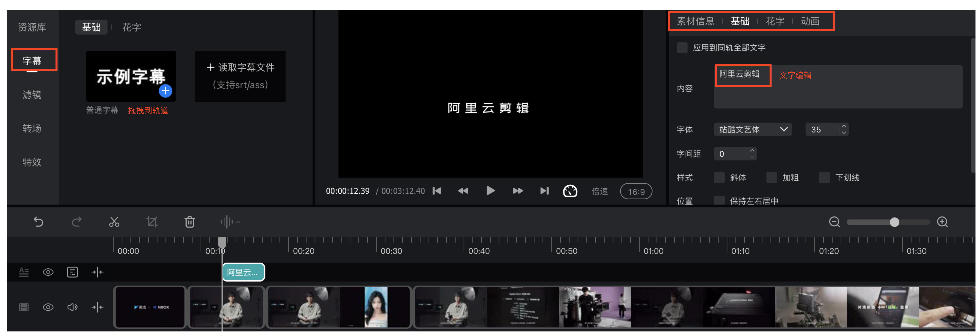Viewport: 980px width, 336px height.
Task: Click the subtitle content text field
Action: tap(838, 87)
